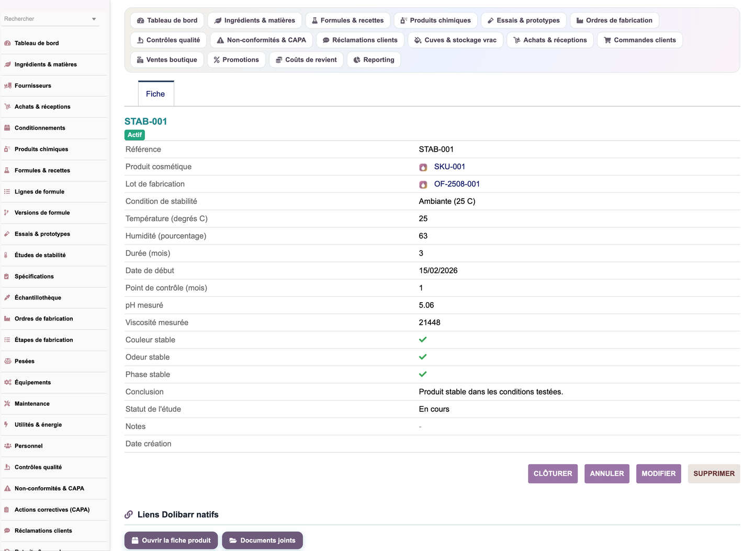The height and width of the screenshot is (551, 756).
Task: Click Ouvrir la fiche produit button
Action: [x=171, y=541]
